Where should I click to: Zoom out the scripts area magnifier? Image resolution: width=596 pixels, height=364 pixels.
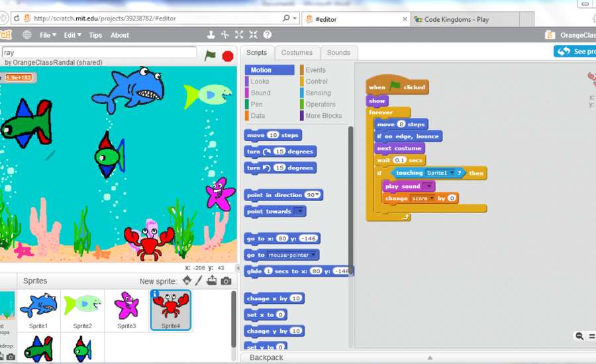coord(579,336)
